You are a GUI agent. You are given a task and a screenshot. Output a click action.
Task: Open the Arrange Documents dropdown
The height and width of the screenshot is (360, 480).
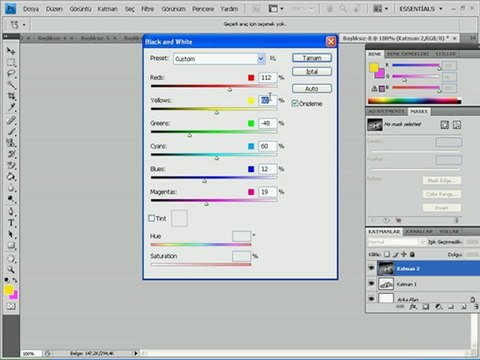click(381, 9)
